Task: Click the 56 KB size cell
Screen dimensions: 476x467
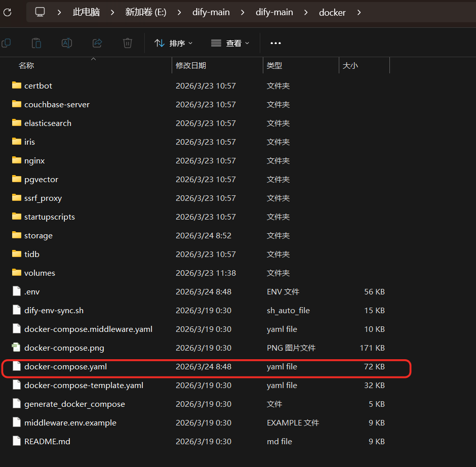Action: pos(374,292)
